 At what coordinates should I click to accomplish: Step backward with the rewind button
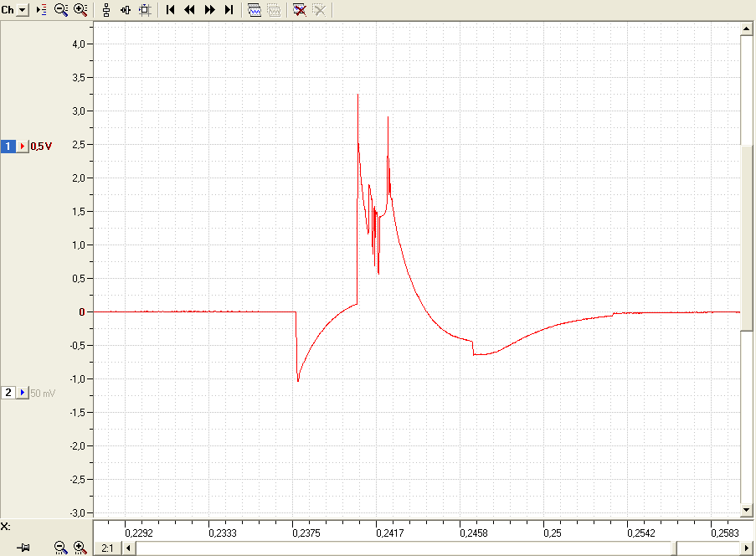[189, 10]
